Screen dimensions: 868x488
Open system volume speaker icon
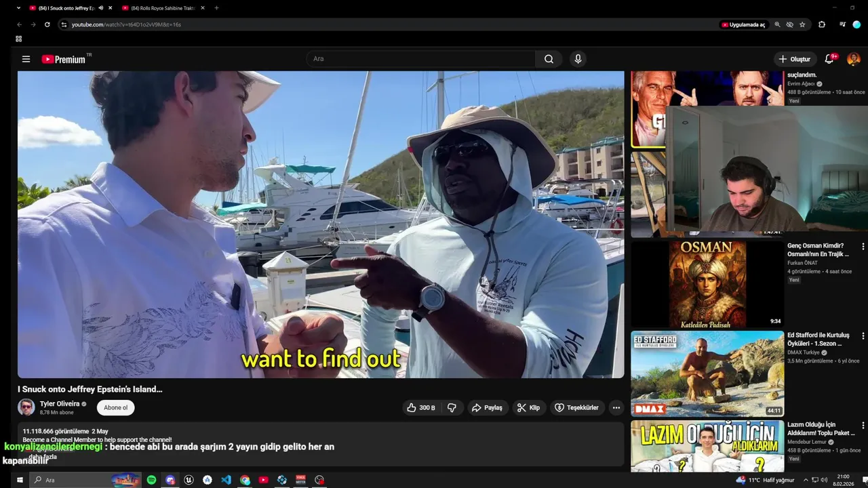click(x=824, y=480)
